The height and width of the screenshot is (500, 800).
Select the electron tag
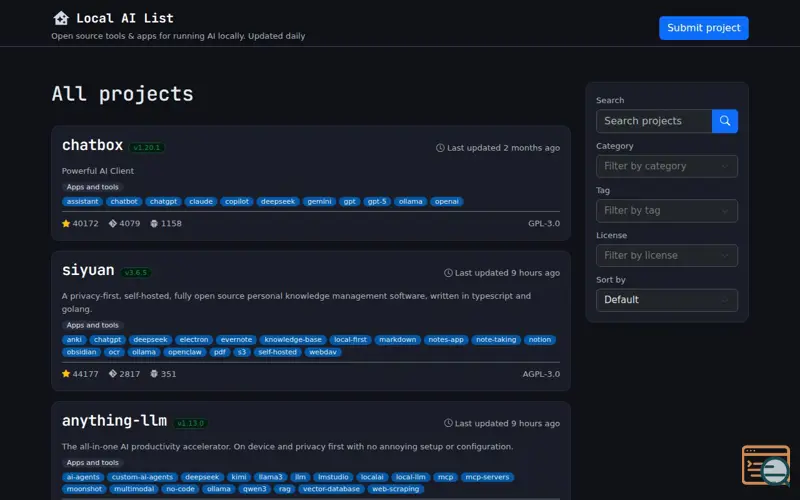point(194,340)
